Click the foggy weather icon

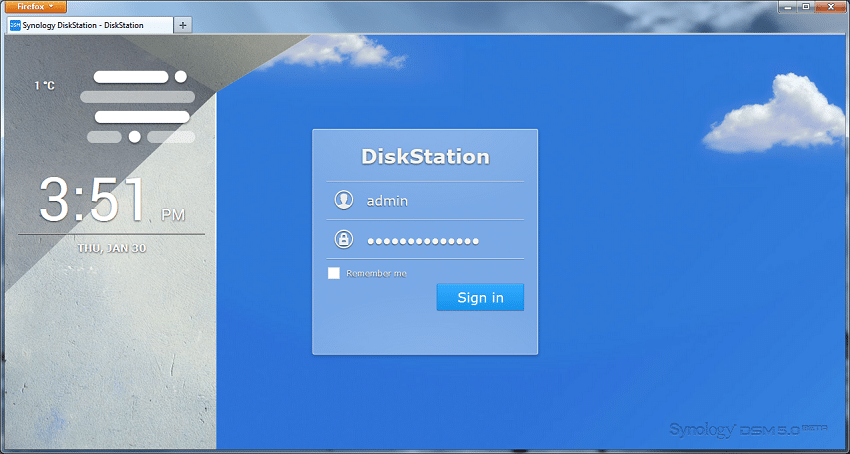click(138, 107)
